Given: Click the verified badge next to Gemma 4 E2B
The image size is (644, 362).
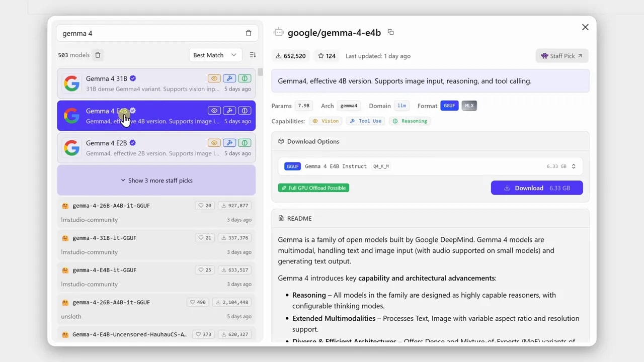Looking at the screenshot, I should pyautogui.click(x=133, y=143).
